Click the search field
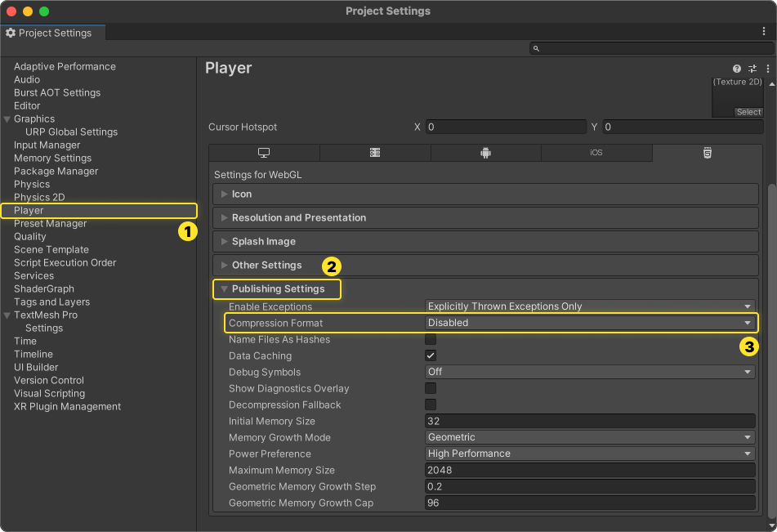The width and height of the screenshot is (777, 532). tap(651, 48)
